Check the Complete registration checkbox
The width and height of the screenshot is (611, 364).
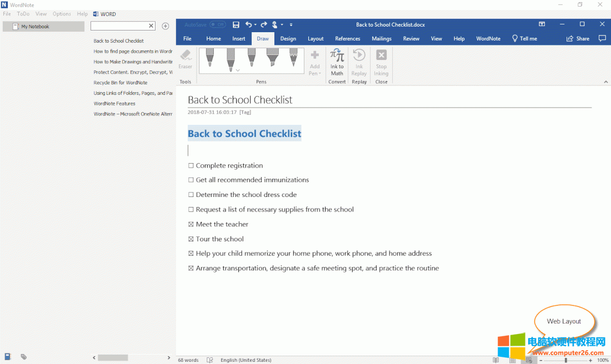tap(191, 166)
